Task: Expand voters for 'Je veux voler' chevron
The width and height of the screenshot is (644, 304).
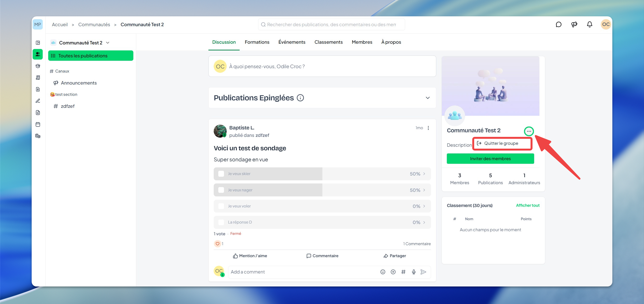Action: point(424,206)
